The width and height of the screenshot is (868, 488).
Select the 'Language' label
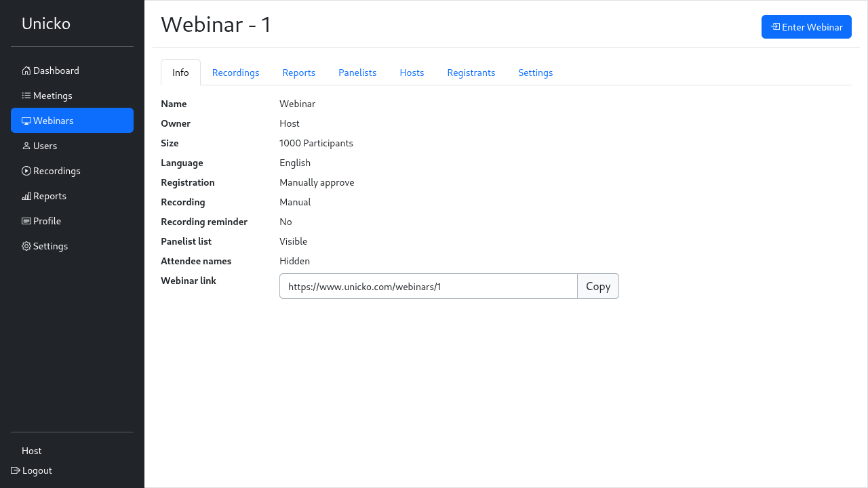(182, 163)
